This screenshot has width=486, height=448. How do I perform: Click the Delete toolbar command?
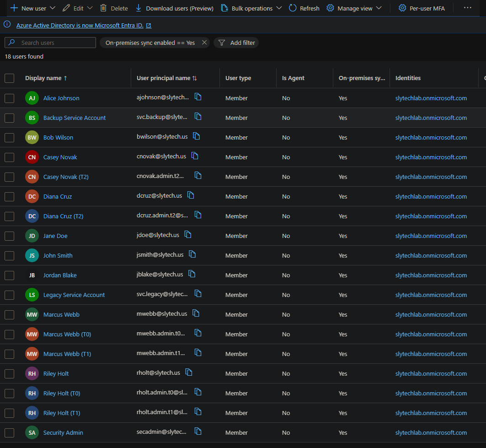114,8
